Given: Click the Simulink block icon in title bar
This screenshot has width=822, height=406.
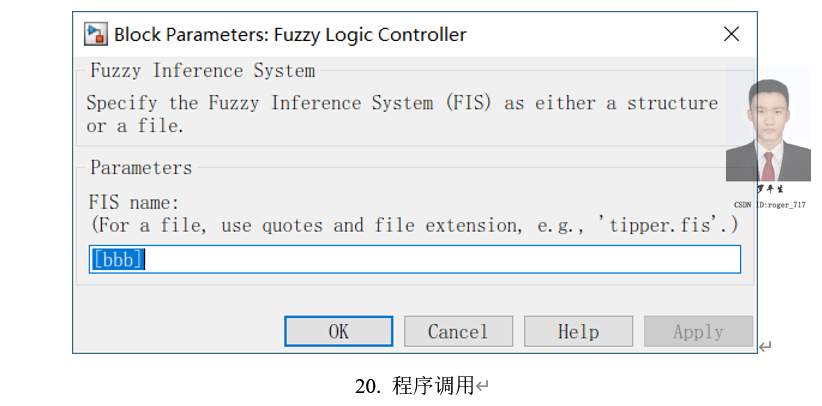Looking at the screenshot, I should [96, 34].
